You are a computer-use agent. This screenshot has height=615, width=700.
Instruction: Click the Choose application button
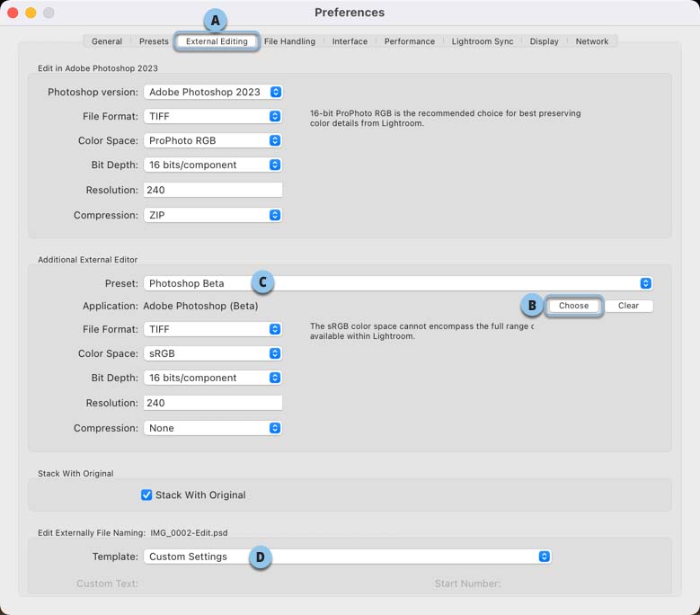point(573,306)
